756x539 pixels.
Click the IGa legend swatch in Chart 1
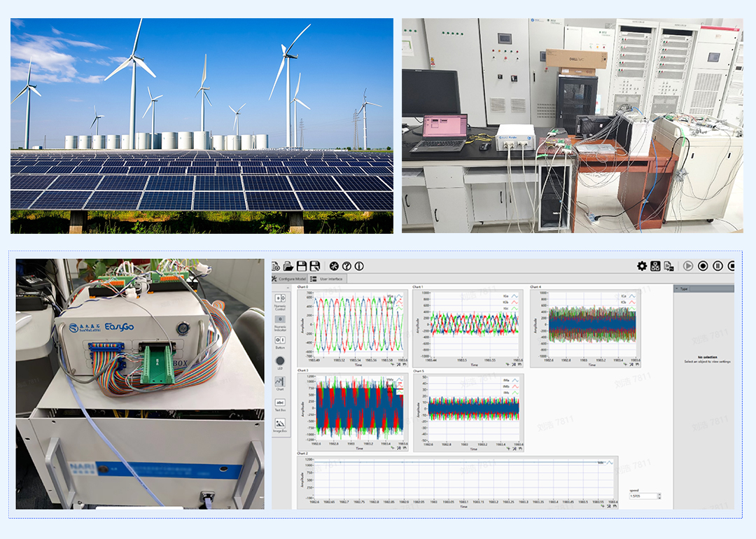click(x=515, y=296)
